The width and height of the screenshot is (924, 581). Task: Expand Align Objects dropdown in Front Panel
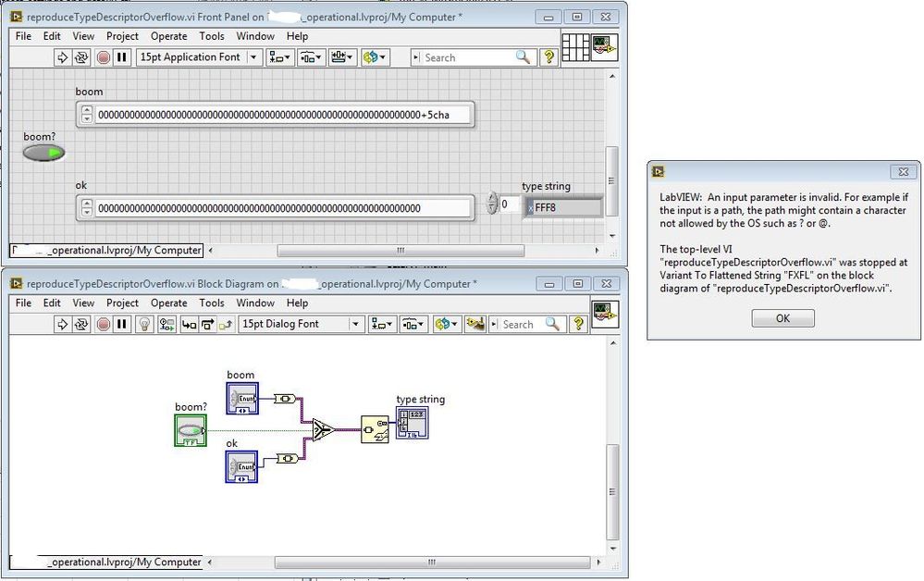(x=279, y=57)
